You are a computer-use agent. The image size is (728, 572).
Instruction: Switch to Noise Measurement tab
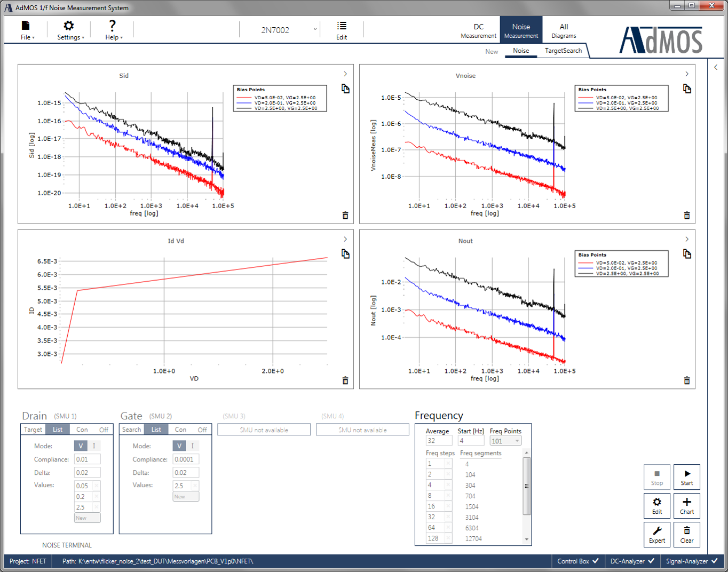click(x=521, y=30)
